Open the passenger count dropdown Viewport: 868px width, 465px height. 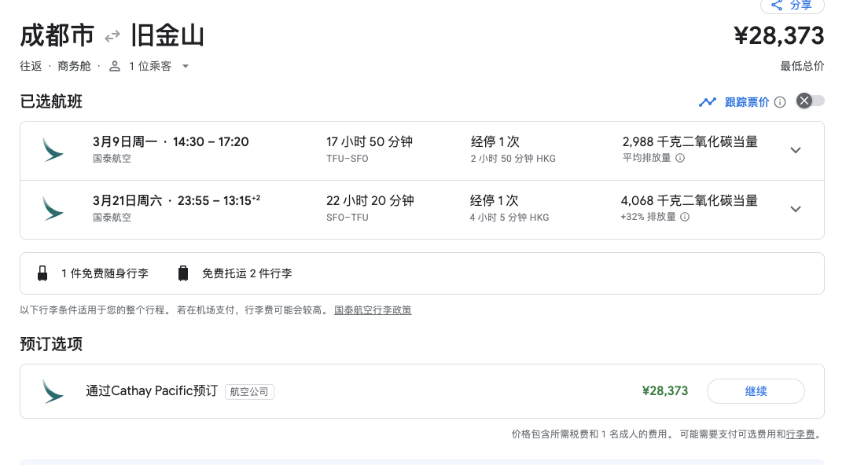tap(186, 66)
